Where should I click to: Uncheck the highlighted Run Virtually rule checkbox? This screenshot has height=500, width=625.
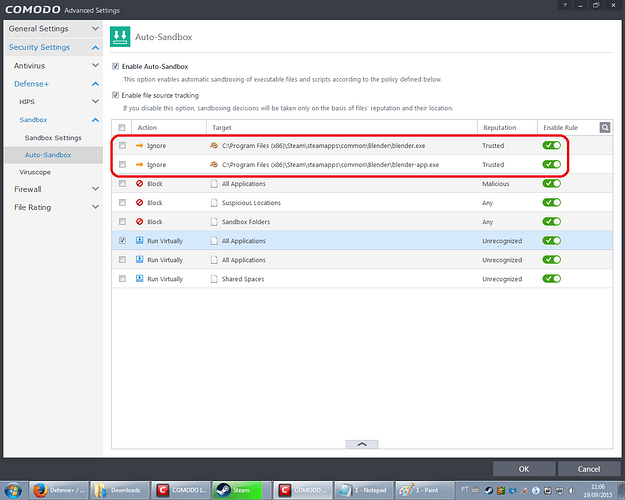122,240
